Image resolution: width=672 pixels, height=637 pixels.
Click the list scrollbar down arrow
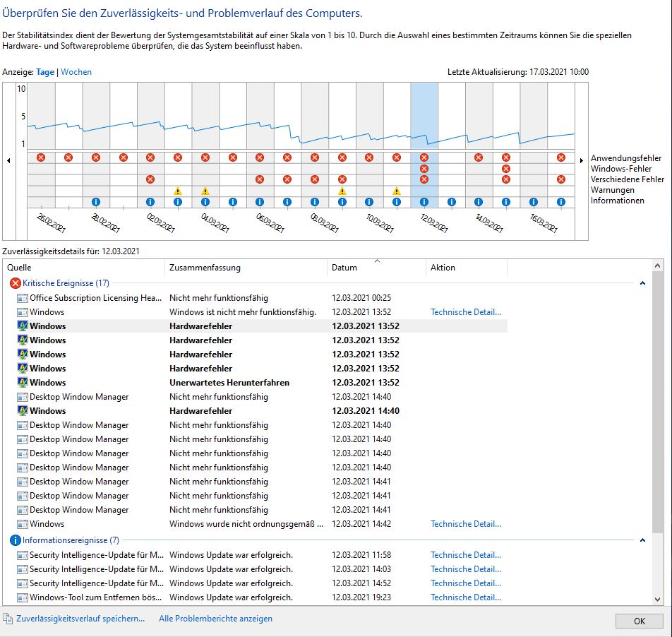click(658, 600)
